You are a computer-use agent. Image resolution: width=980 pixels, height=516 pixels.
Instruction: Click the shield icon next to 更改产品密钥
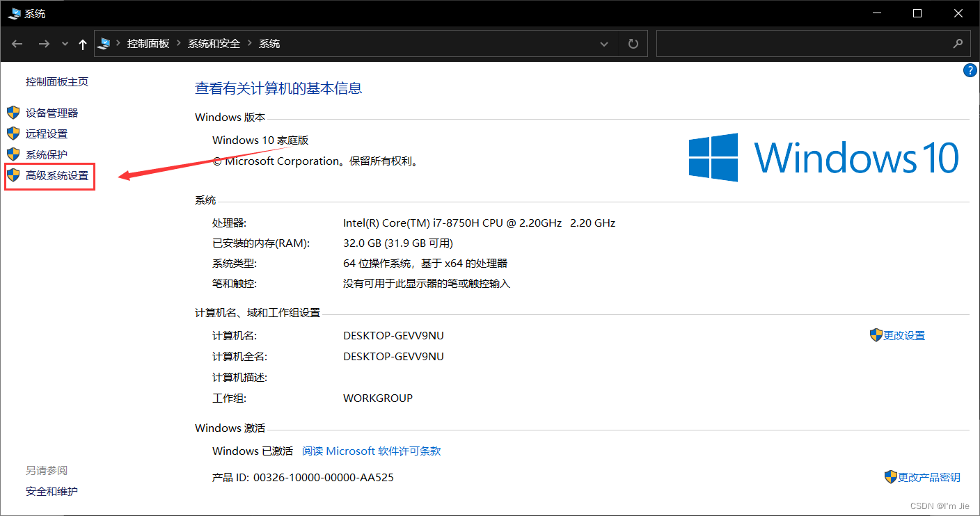pyautogui.click(x=891, y=476)
